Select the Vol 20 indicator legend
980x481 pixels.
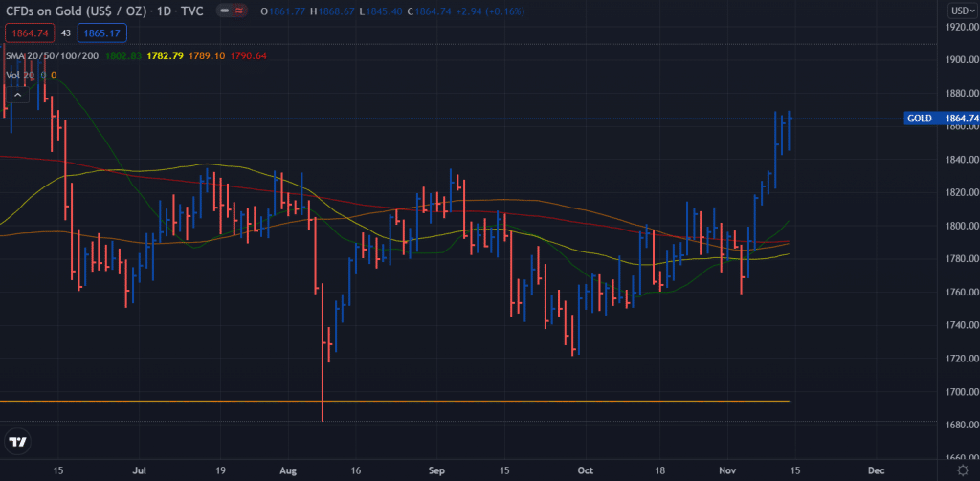click(x=20, y=75)
